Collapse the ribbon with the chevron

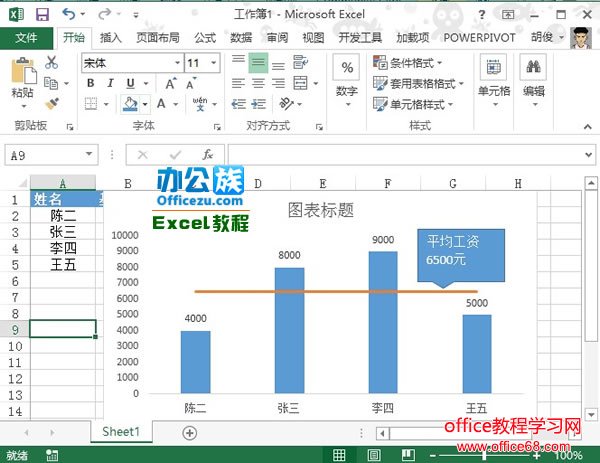click(588, 127)
